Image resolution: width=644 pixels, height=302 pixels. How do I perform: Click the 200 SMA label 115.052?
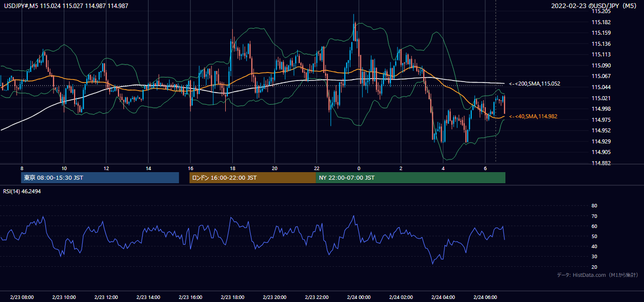[535, 84]
